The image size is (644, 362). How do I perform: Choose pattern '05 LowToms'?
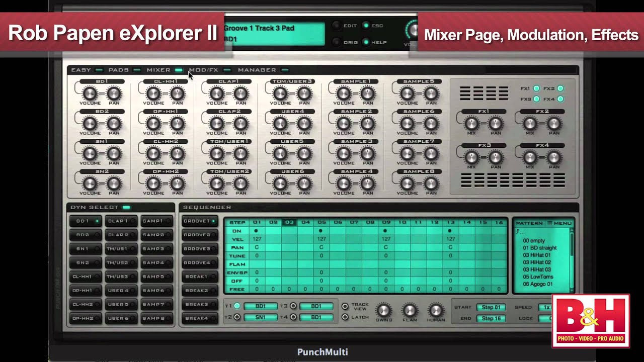click(538, 277)
